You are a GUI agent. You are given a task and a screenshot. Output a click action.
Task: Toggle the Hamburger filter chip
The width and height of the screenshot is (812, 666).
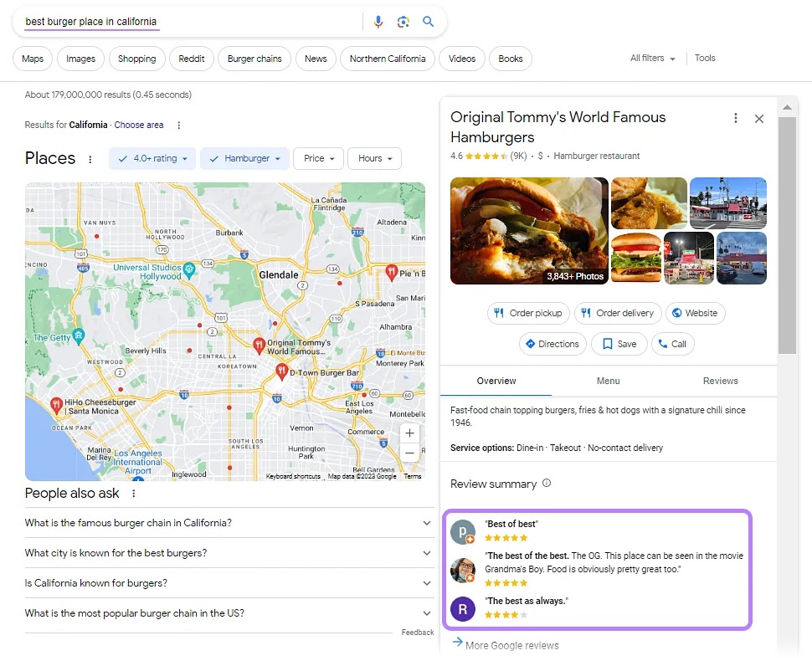244,159
